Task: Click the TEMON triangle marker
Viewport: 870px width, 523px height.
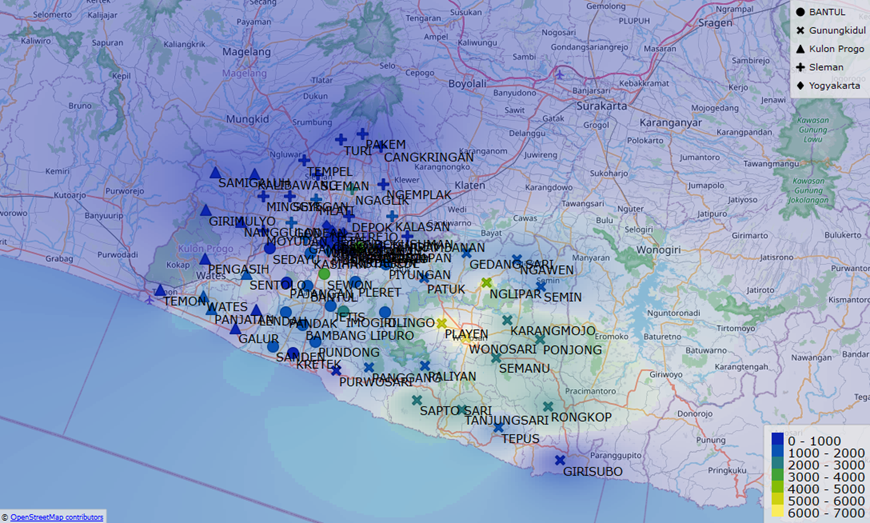Action: [160, 291]
